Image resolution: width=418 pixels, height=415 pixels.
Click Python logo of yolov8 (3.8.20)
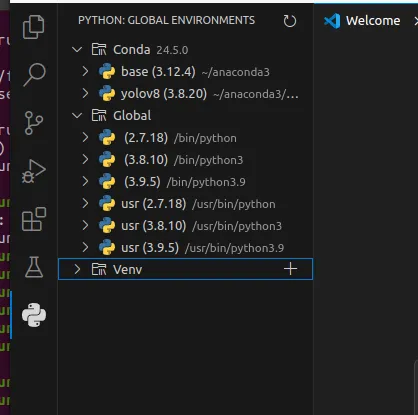[107, 93]
